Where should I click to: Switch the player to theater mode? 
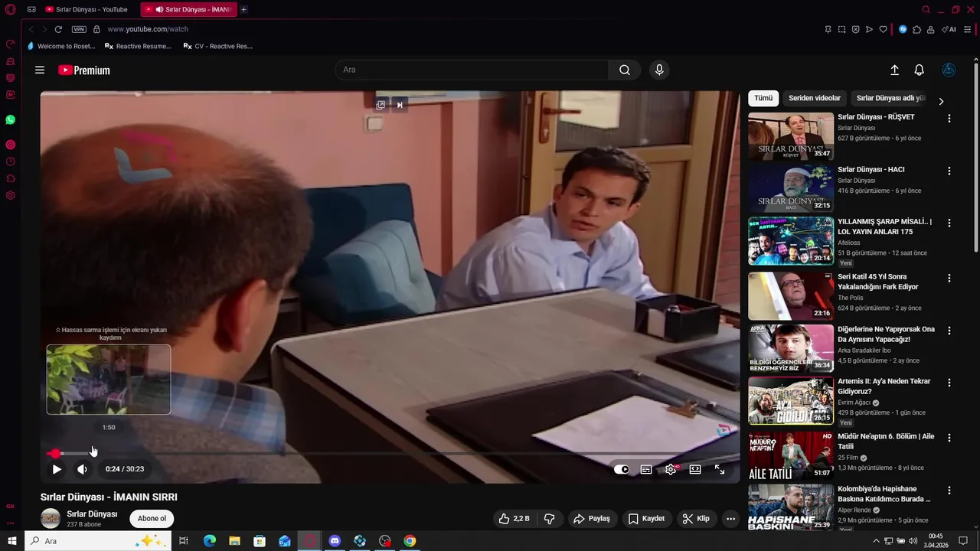pyautogui.click(x=695, y=470)
